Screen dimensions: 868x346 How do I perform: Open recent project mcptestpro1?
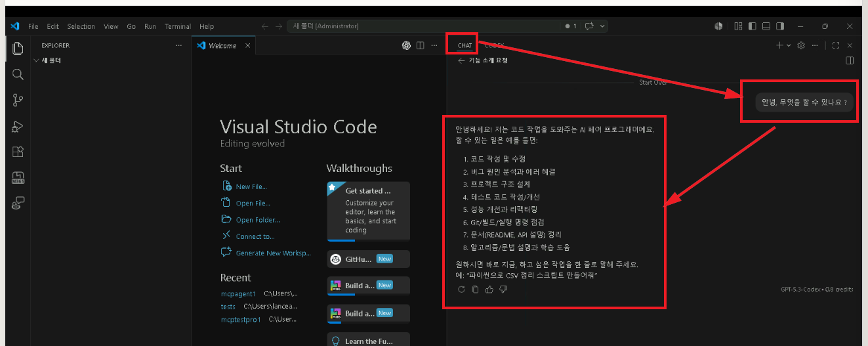click(240, 319)
